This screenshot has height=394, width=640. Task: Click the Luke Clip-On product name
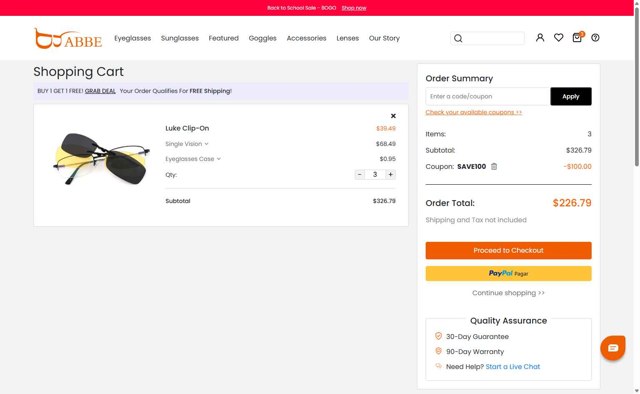187,128
